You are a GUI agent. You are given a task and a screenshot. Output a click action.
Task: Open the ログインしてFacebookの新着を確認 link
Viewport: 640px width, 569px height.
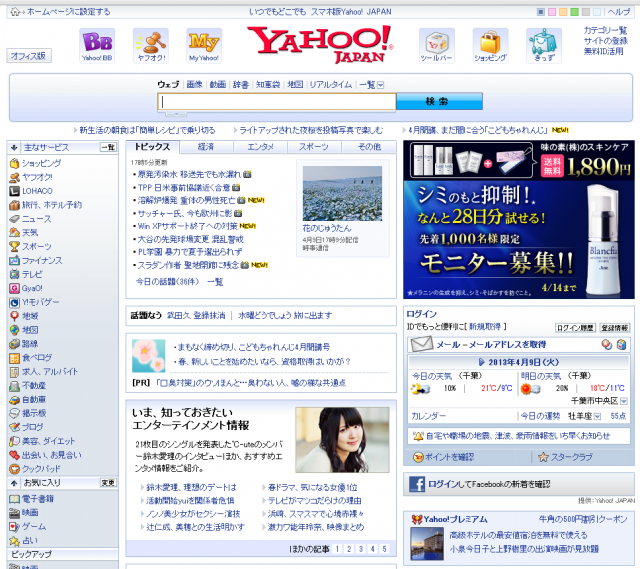pyautogui.click(x=489, y=484)
